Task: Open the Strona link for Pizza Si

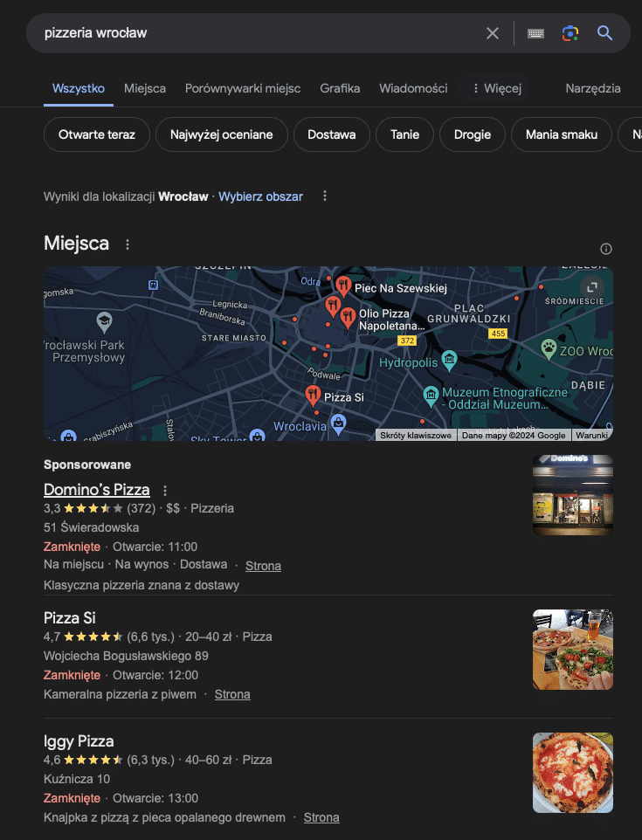Action: [232, 694]
